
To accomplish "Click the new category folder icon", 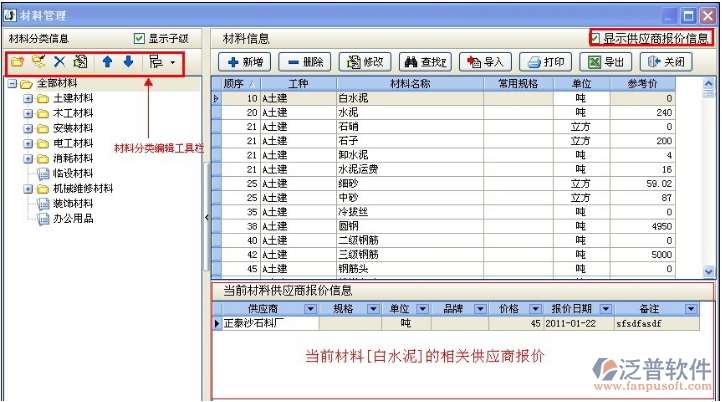I will pos(18,62).
